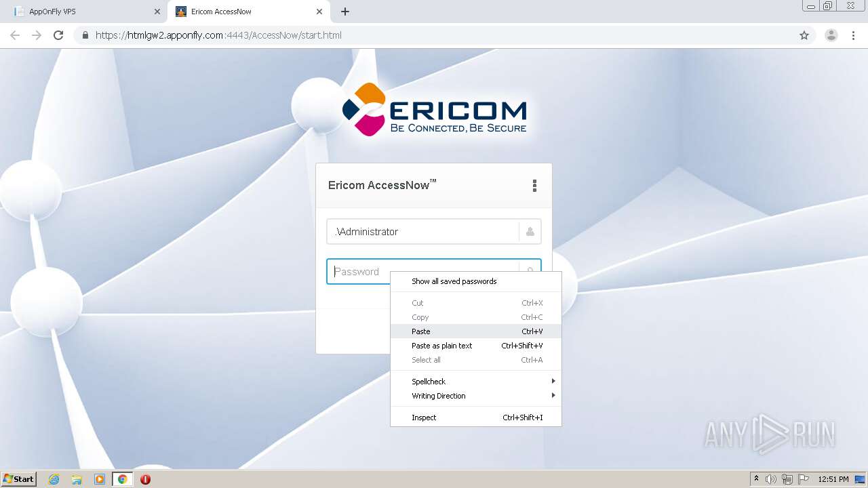Click the Chrome icon in the taskbar
The image size is (868, 488).
(123, 479)
